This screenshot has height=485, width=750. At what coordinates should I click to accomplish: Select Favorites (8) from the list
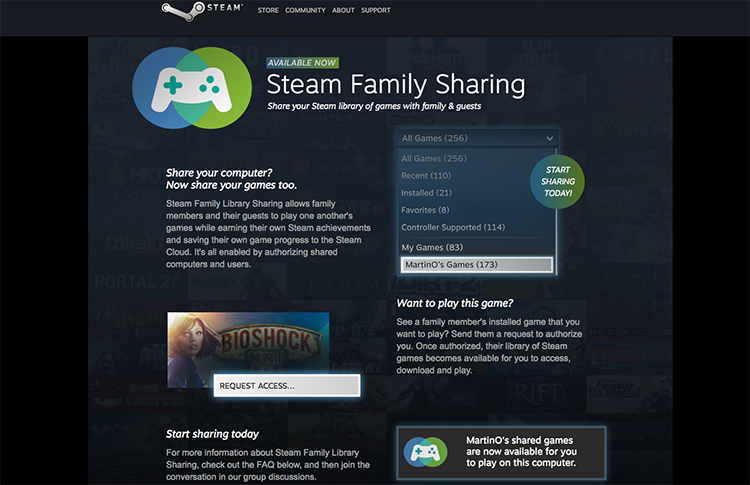425,210
